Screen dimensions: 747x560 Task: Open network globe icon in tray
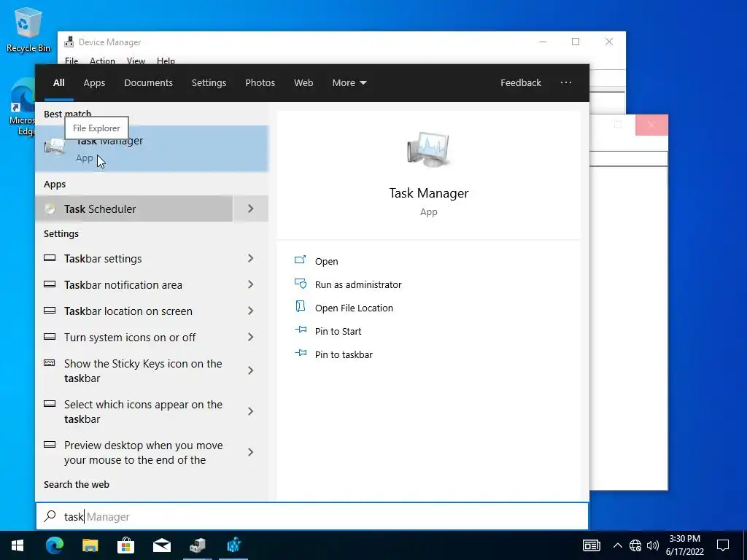point(635,545)
